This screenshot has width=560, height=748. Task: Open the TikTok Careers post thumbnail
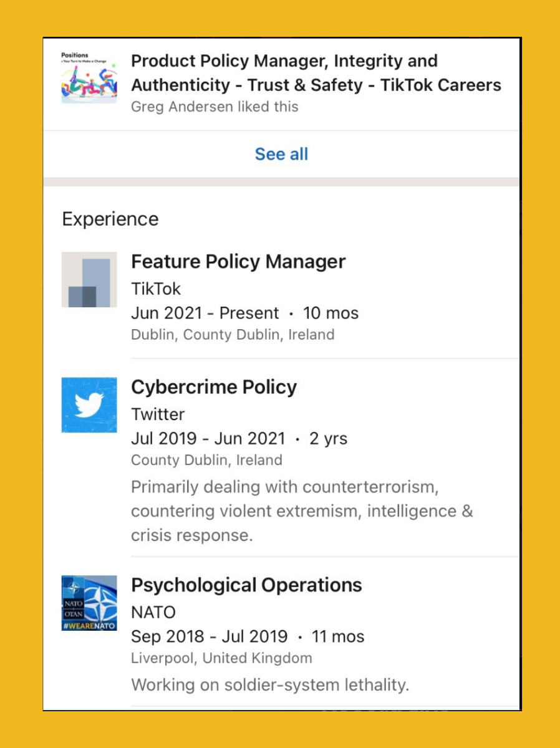pyautogui.click(x=89, y=78)
